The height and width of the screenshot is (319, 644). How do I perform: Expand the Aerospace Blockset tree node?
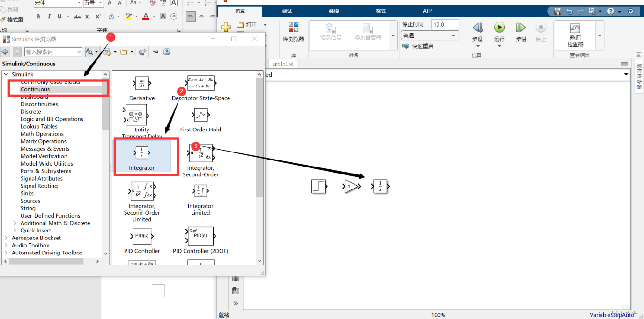pos(6,238)
